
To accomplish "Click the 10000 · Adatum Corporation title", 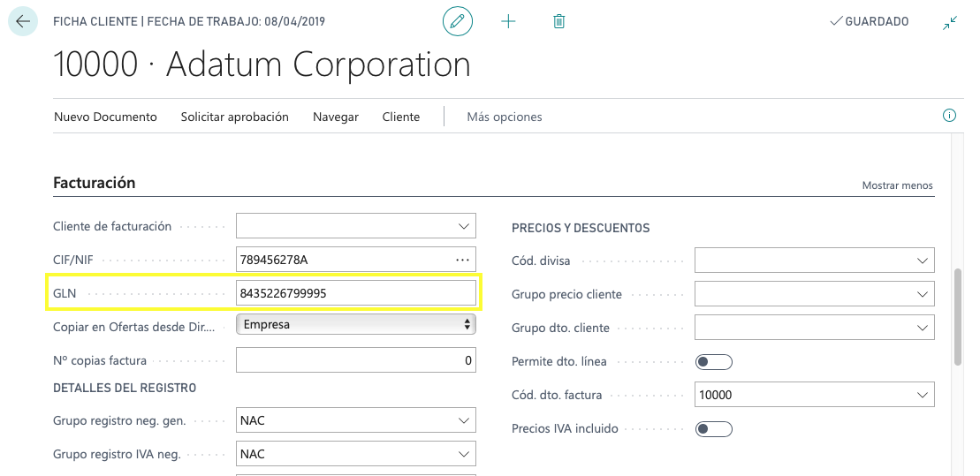I will [262, 64].
